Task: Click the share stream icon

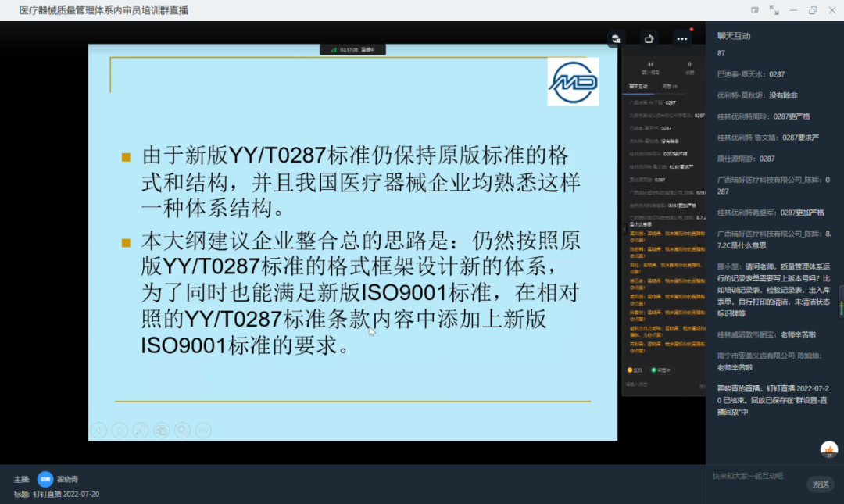Action: tap(649, 39)
